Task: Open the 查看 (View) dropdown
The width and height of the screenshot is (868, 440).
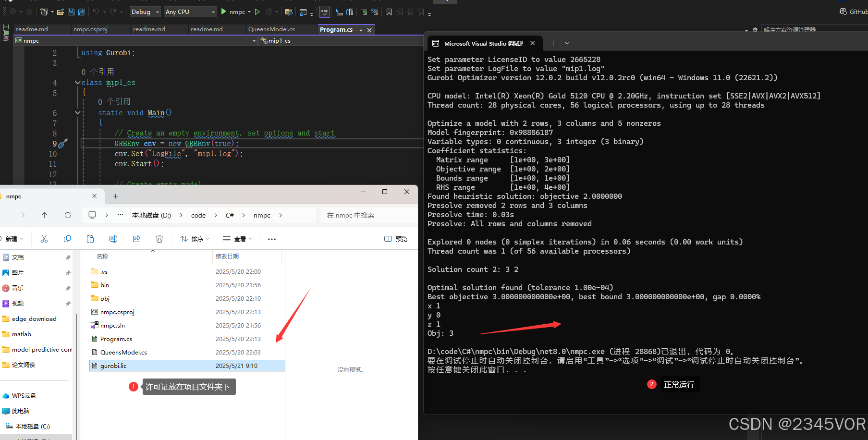Action: click(x=237, y=239)
